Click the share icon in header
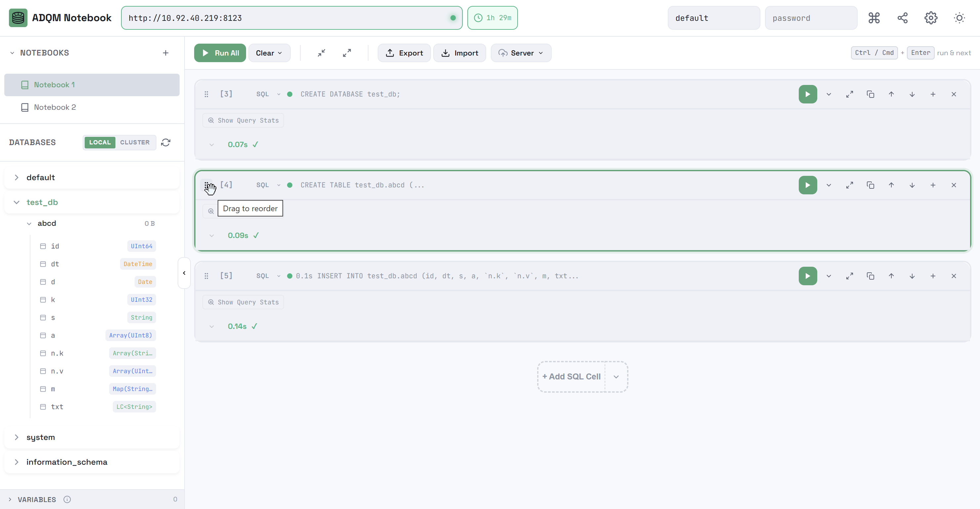 [x=902, y=18]
